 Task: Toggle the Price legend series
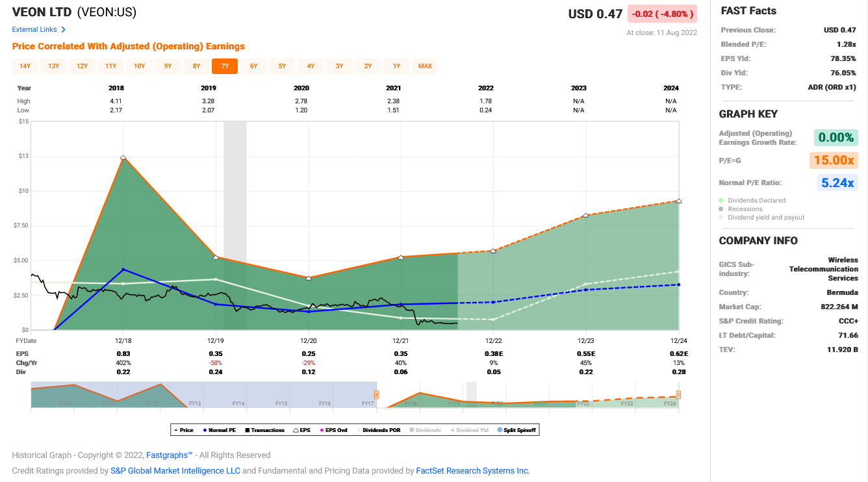(184, 430)
